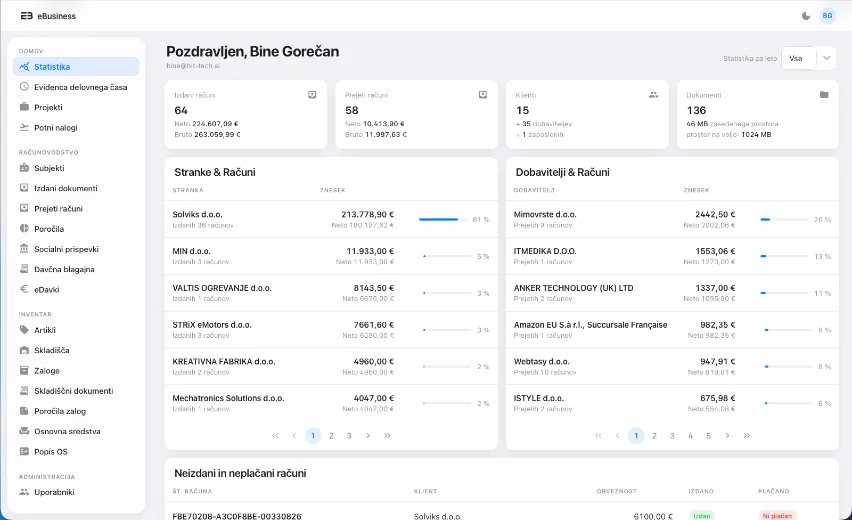Click the icon next to Popis OS

24,452
